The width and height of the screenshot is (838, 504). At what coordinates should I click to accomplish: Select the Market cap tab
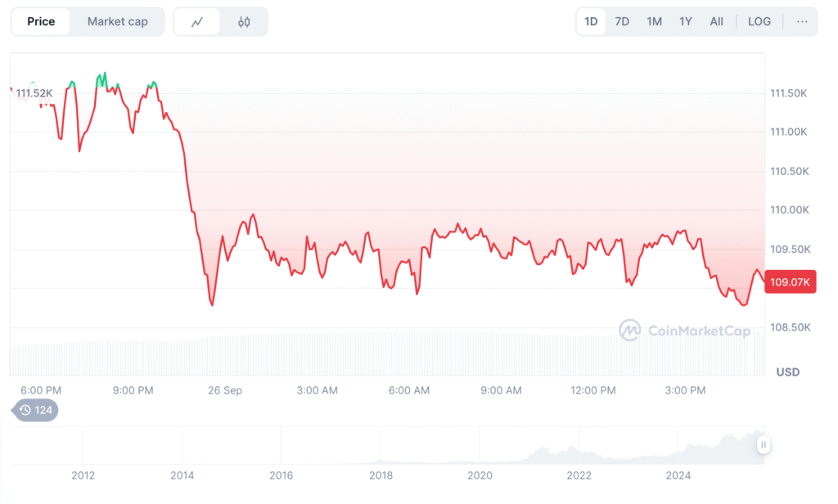click(x=117, y=22)
